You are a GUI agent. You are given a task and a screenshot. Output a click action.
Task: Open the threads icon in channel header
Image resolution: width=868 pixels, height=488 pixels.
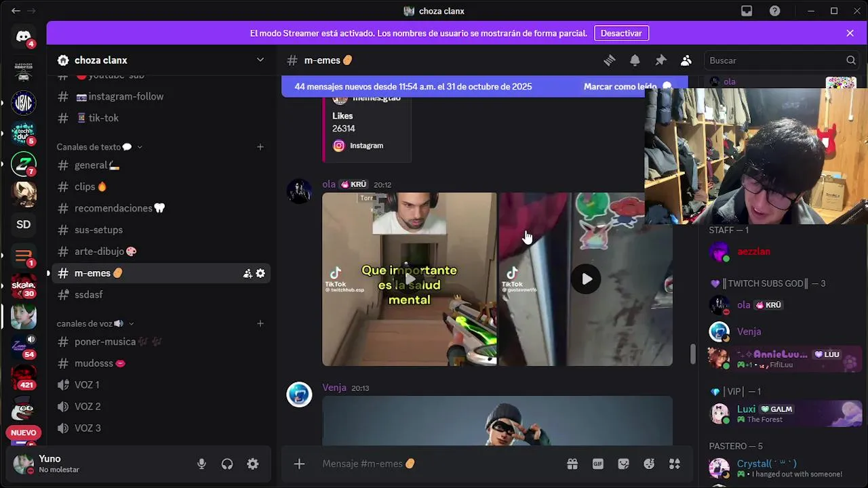click(610, 60)
